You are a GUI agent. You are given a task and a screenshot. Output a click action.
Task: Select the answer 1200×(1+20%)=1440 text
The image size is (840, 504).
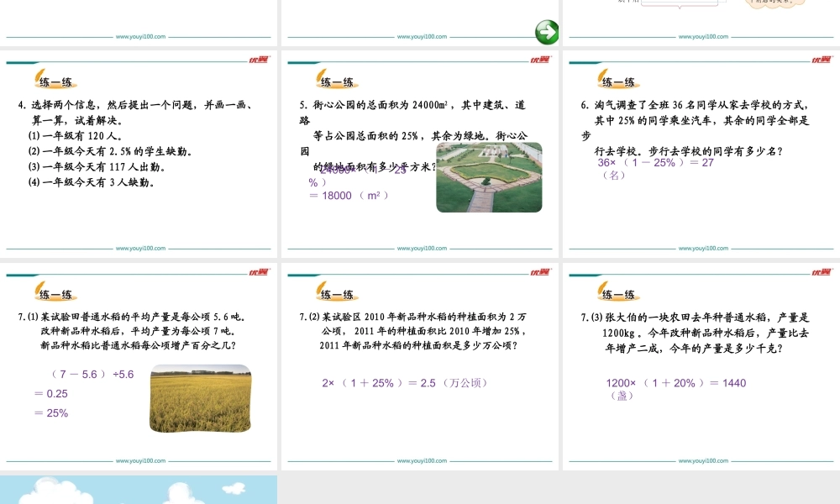coord(675,383)
